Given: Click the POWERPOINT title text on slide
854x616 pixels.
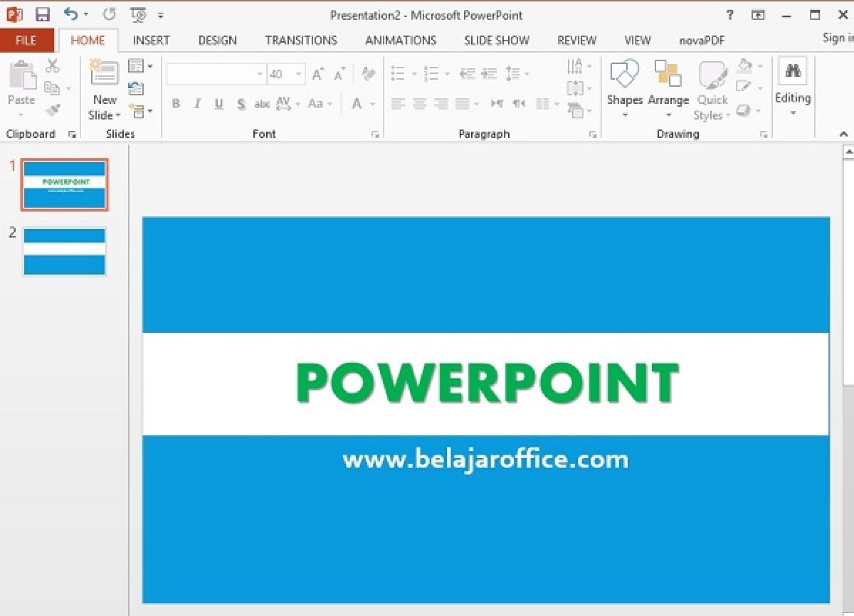Looking at the screenshot, I should 487,383.
